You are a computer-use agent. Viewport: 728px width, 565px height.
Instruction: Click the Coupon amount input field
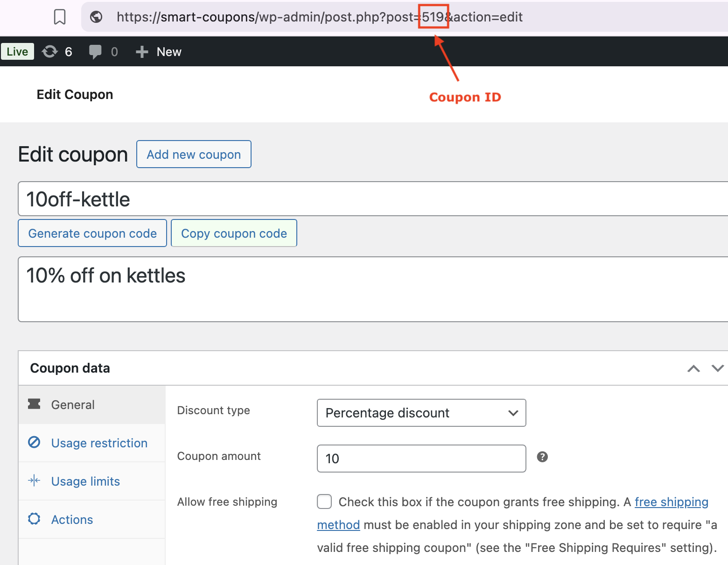click(421, 459)
